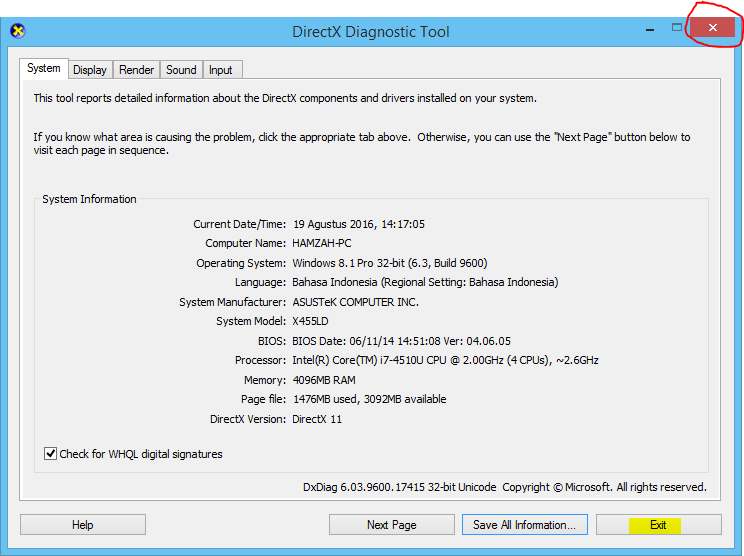Image resolution: width=744 pixels, height=556 pixels.
Task: Click the Bahasa Indonesia language value
Action: click(425, 282)
